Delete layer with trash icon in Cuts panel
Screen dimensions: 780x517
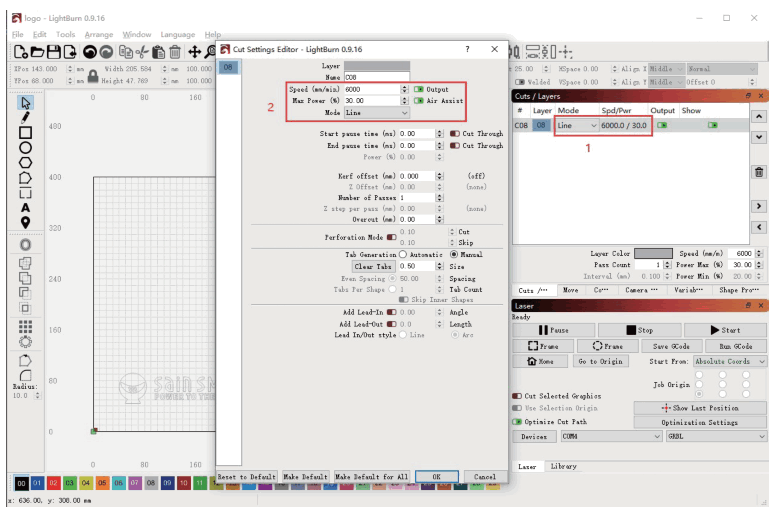click(759, 172)
